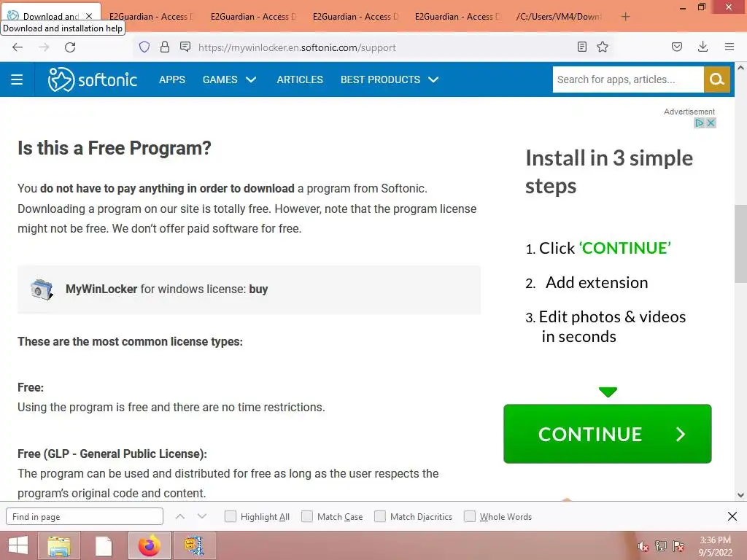Click the Firefox taskbar icon
Screen dimensions: 747x560
[x=150, y=545]
